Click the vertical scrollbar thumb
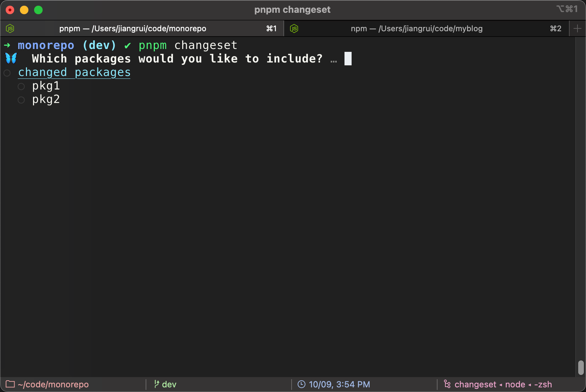 click(x=581, y=367)
